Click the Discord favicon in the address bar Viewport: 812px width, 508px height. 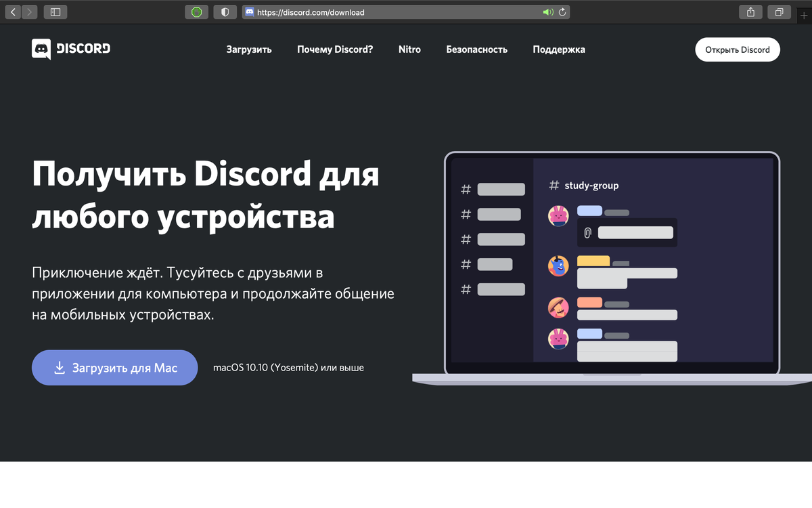(249, 12)
